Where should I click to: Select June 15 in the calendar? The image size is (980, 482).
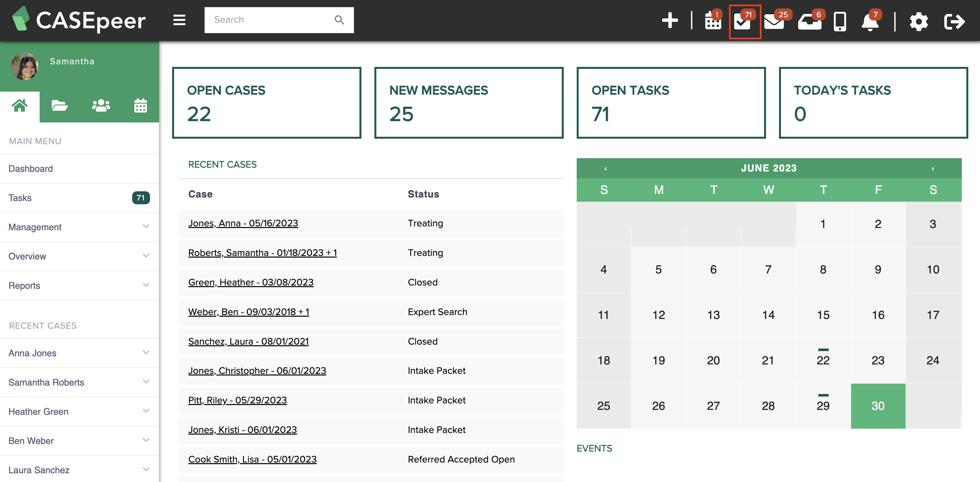tap(823, 315)
